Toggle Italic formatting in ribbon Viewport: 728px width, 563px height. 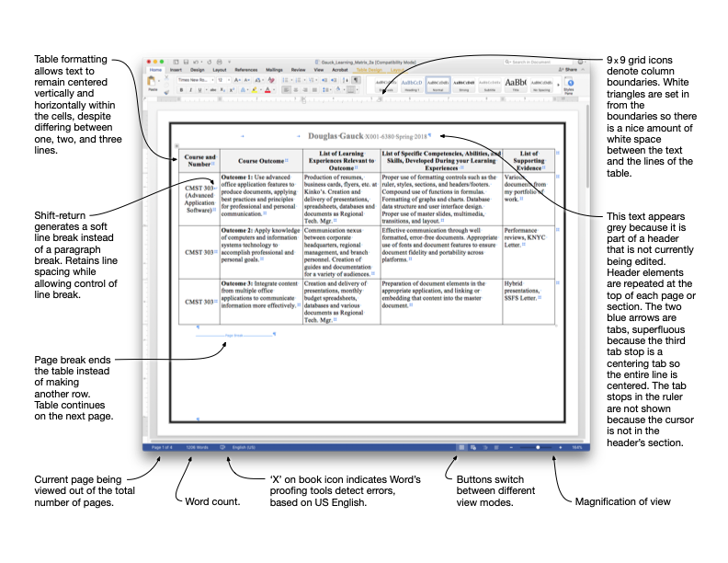(190, 90)
